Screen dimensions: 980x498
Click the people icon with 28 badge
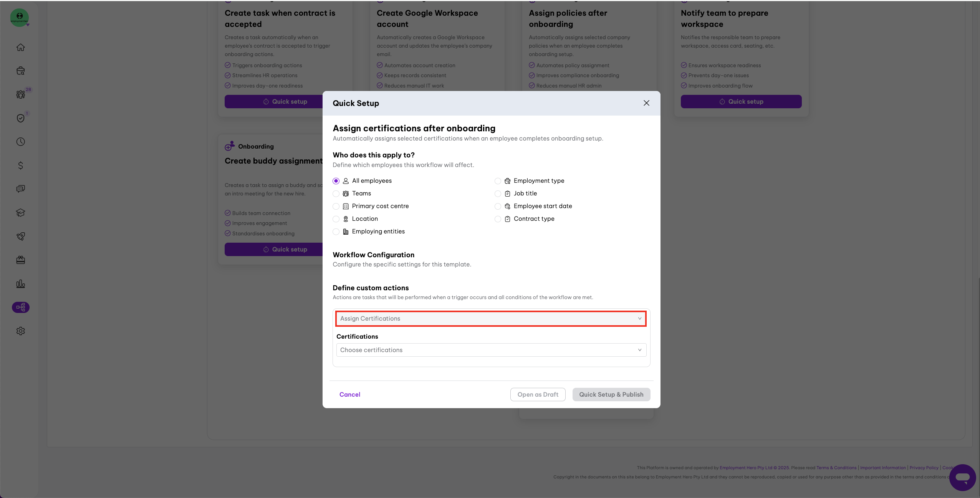[21, 94]
